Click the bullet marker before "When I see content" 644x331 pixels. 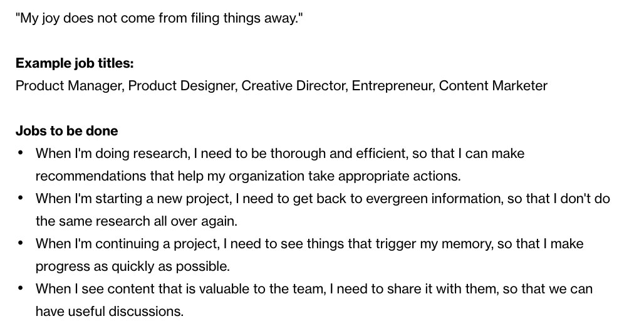click(x=21, y=288)
